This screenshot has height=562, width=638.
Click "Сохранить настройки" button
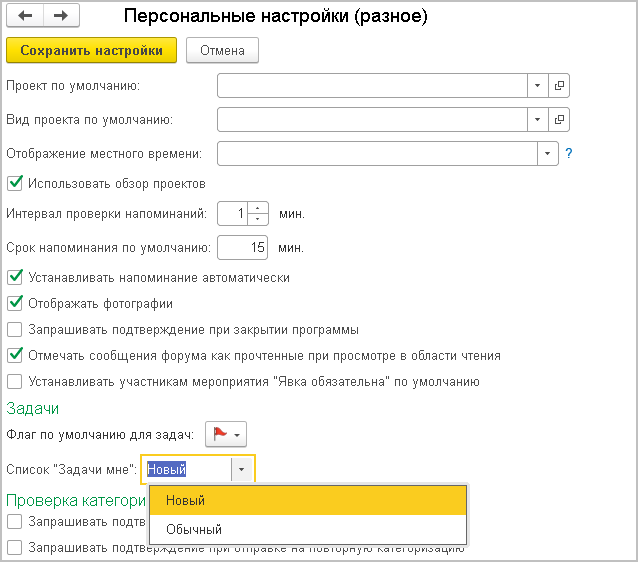coord(92,50)
